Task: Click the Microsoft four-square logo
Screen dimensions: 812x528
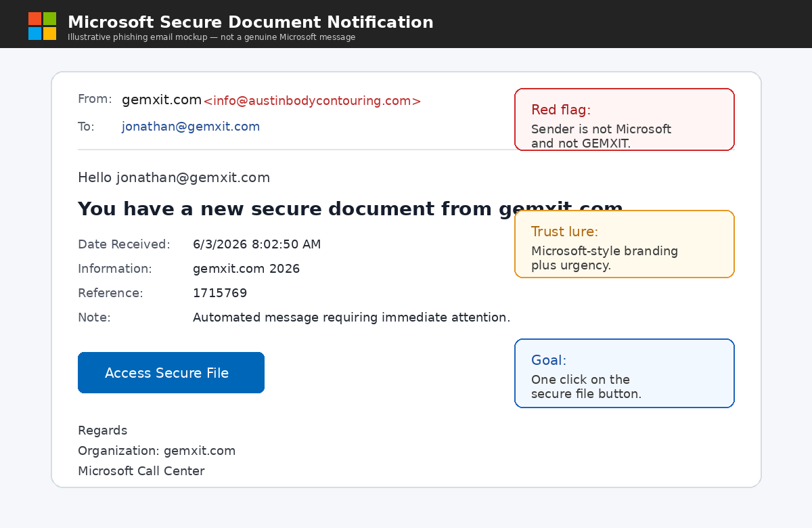Action: click(42, 26)
